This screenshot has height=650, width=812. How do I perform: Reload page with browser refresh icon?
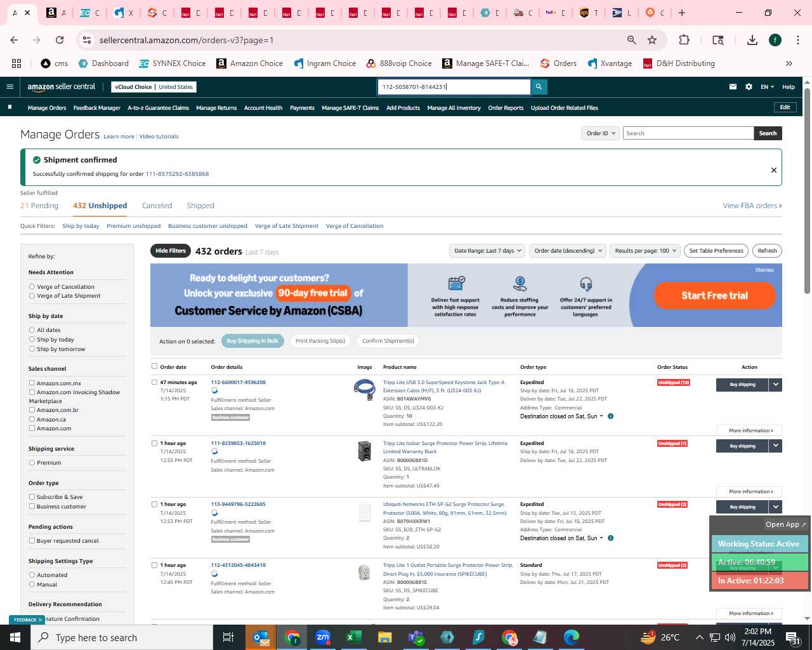[60, 40]
